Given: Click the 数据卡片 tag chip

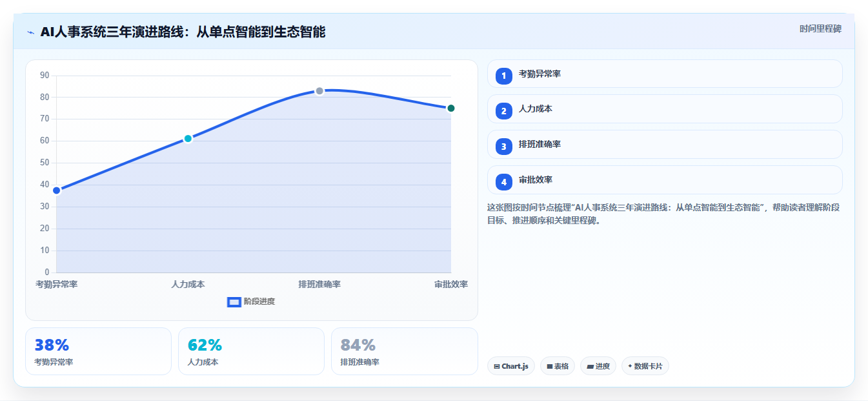Looking at the screenshot, I should pyautogui.click(x=645, y=366).
